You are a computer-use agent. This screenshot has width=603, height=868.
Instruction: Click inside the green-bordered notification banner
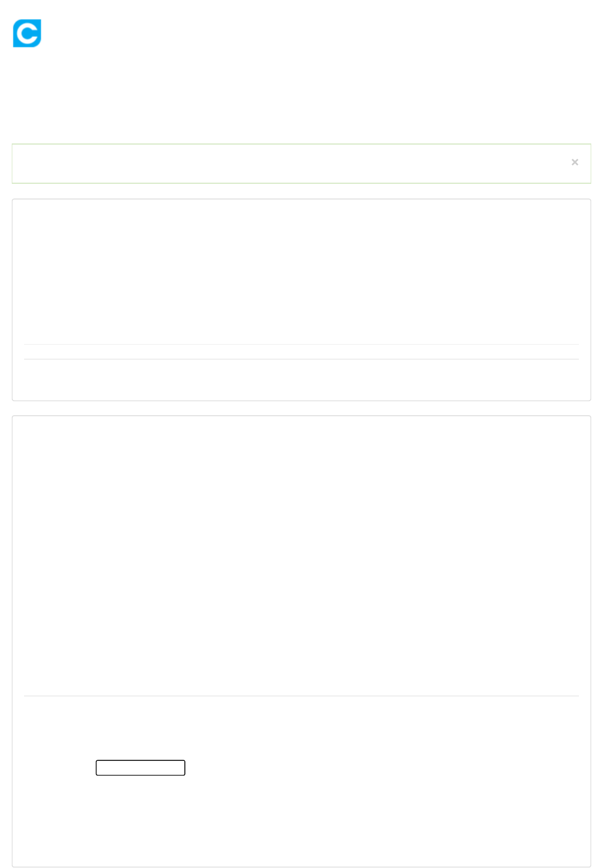click(x=301, y=164)
